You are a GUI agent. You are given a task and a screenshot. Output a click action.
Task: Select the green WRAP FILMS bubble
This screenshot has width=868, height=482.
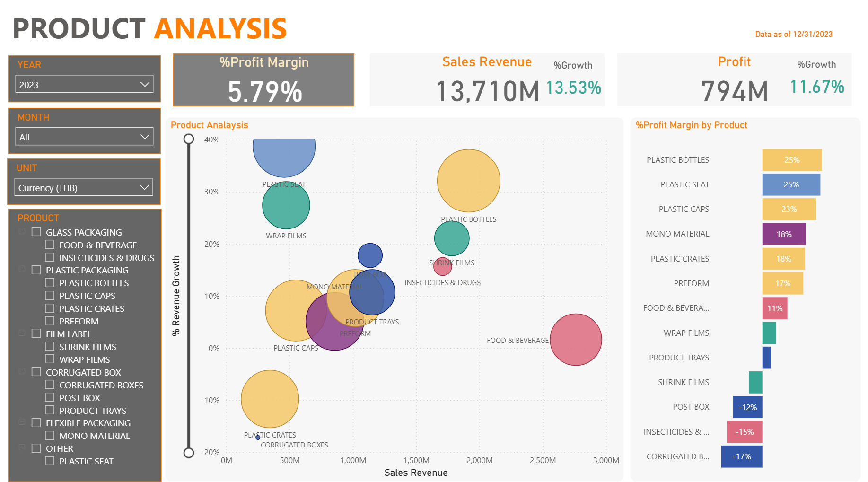click(286, 206)
